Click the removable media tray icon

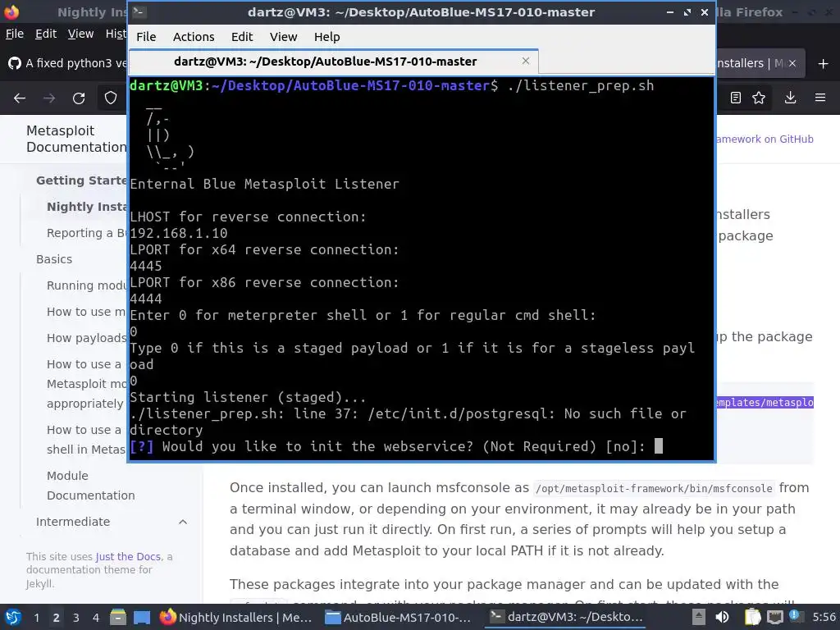click(698, 617)
